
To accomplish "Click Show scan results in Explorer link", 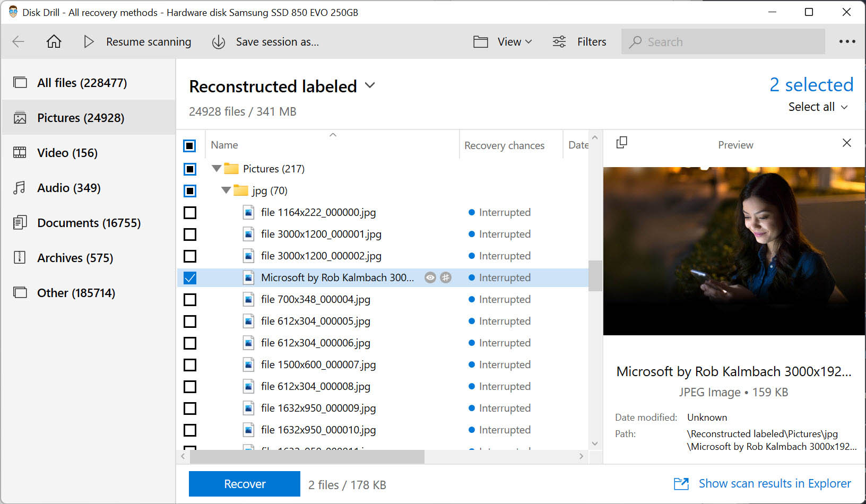I will coord(774,484).
